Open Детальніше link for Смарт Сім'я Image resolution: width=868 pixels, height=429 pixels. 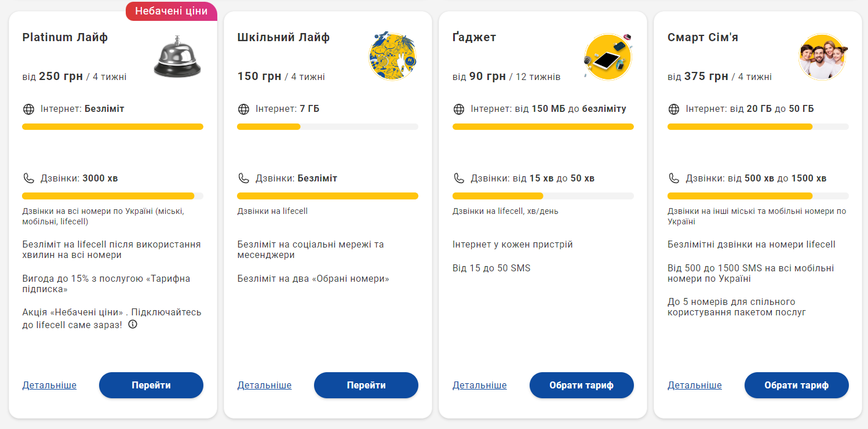pos(694,386)
